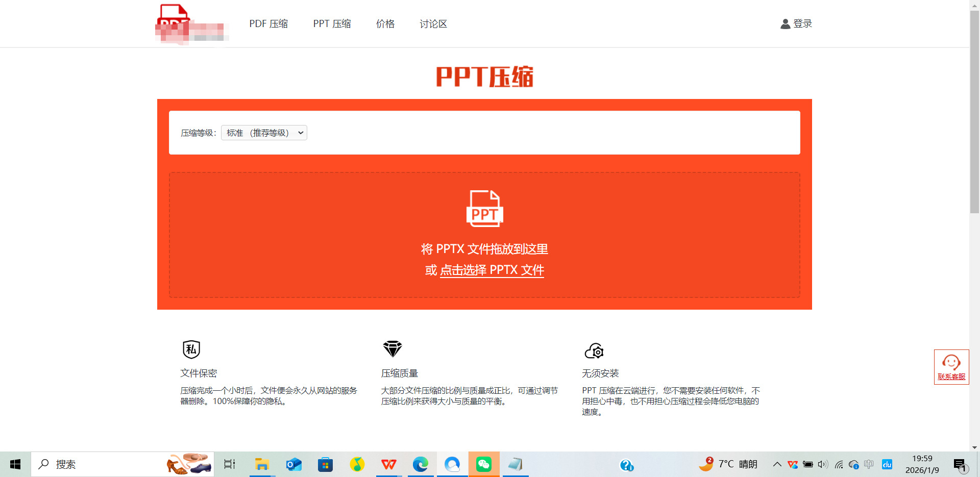The height and width of the screenshot is (477, 980).
Task: Open the clock showing 19:59
Action: pos(922,464)
